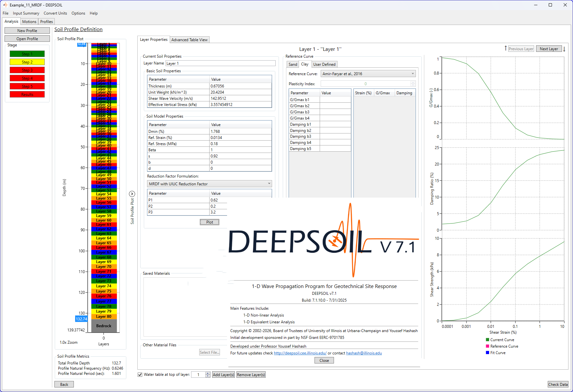This screenshot has height=392, width=573.
Task: Click the Next Layer button
Action: 549,49
